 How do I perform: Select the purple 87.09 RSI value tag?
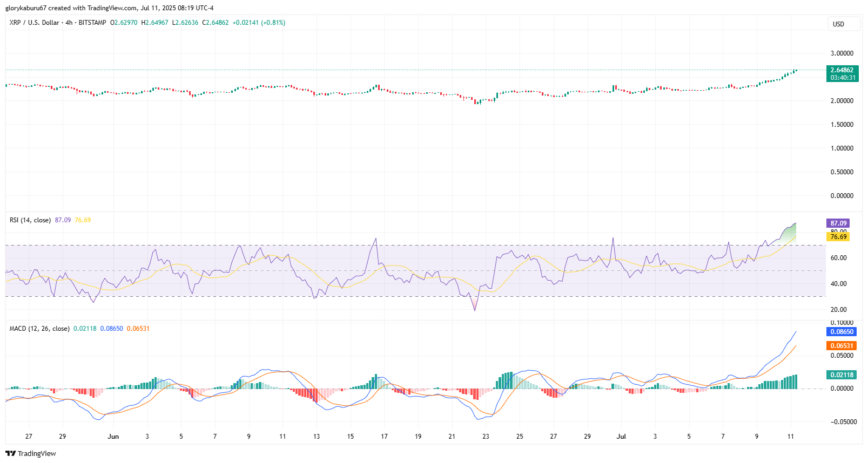pyautogui.click(x=838, y=223)
